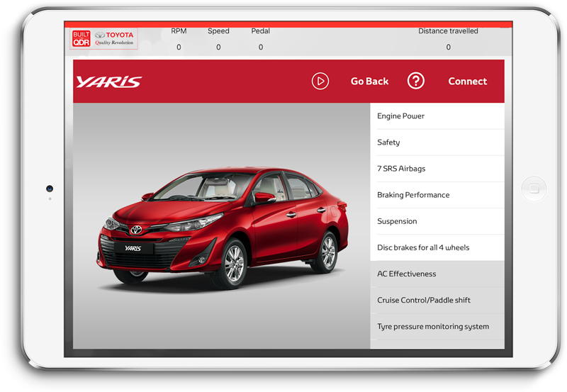Open Tyre pressure monitoring system item
The height and width of the screenshot is (392, 567).
[437, 326]
